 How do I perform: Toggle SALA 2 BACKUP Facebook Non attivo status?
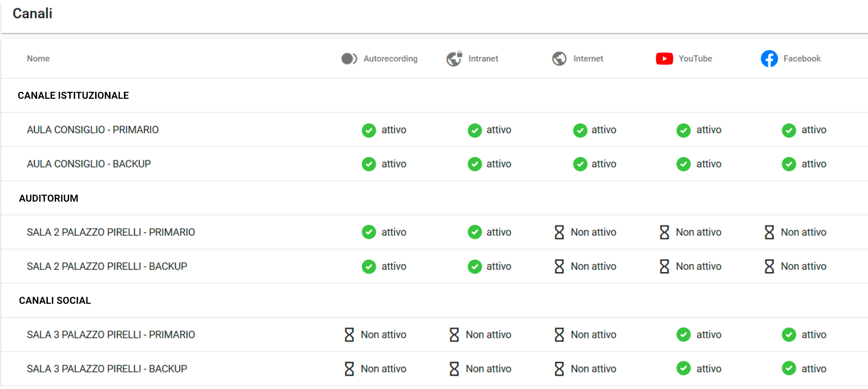pyautogui.click(x=796, y=267)
